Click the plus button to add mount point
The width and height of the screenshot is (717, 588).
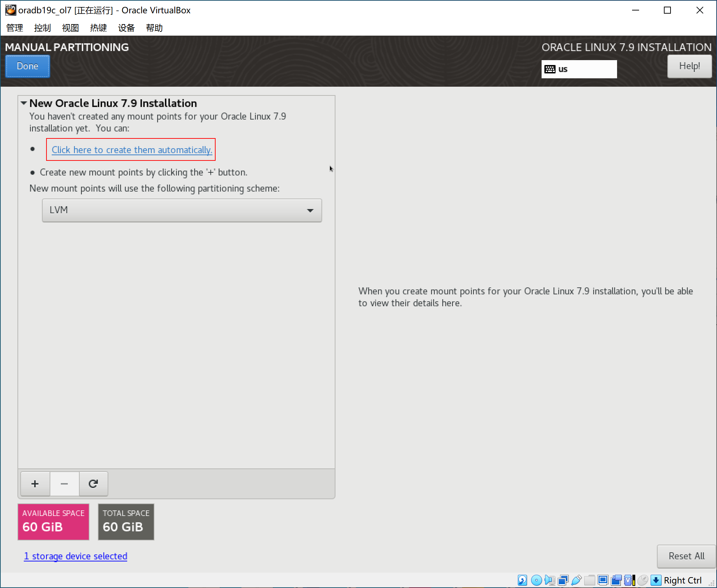[35, 484]
